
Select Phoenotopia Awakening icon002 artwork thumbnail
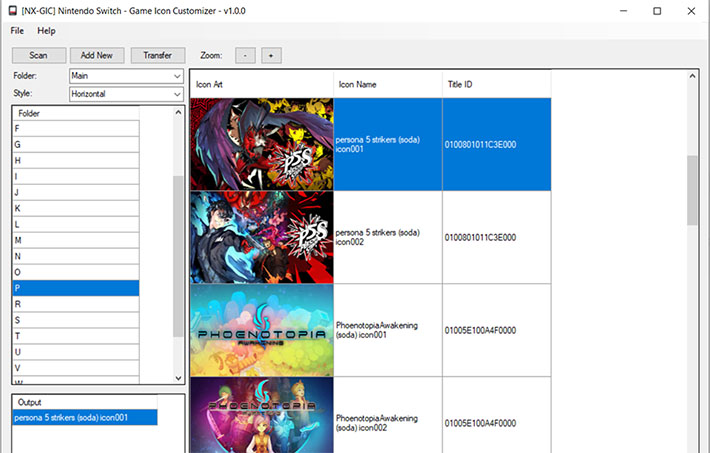(x=262, y=415)
